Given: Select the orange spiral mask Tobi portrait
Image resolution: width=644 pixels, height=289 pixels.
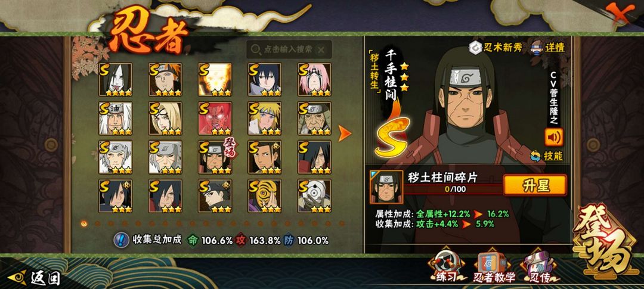Looking at the screenshot, I should [265, 196].
